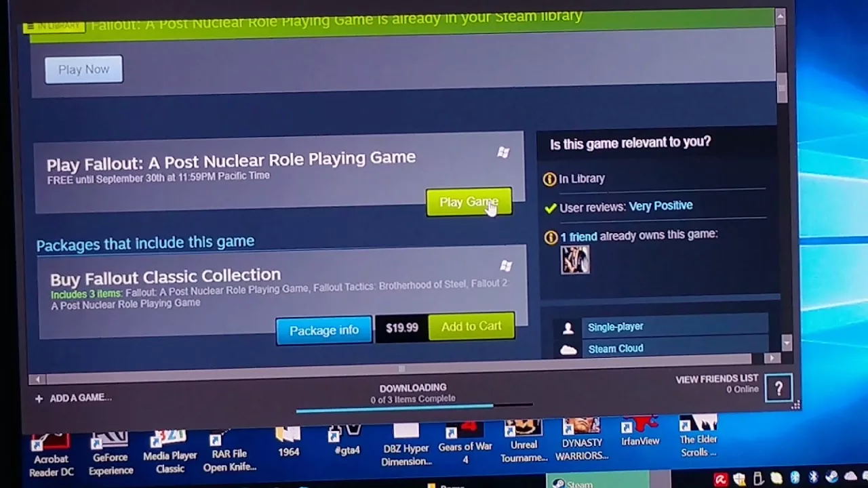Viewport: 868px width, 488px height.
Task: Click the download progress bar
Action: point(414,407)
